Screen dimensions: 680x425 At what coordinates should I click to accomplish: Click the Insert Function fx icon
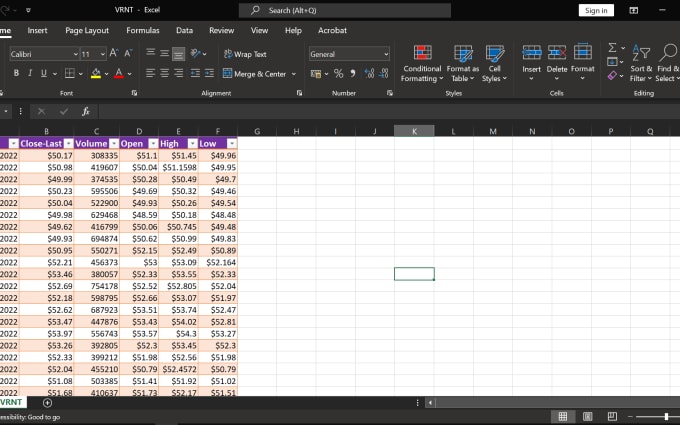click(85, 111)
